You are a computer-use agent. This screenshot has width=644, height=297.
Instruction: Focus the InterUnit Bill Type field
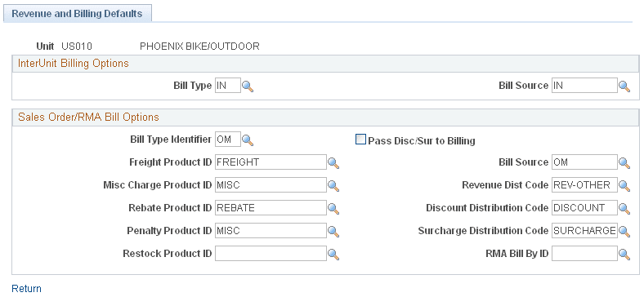click(228, 86)
